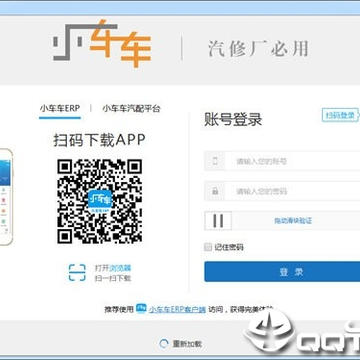Click the account number input field
The width and height of the screenshot is (360, 360).
point(282,161)
